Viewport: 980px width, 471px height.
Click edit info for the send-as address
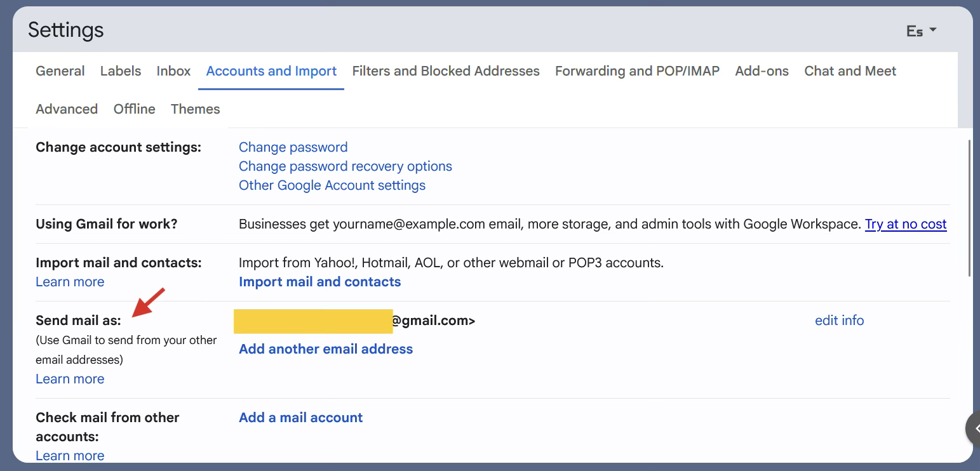pyautogui.click(x=839, y=321)
